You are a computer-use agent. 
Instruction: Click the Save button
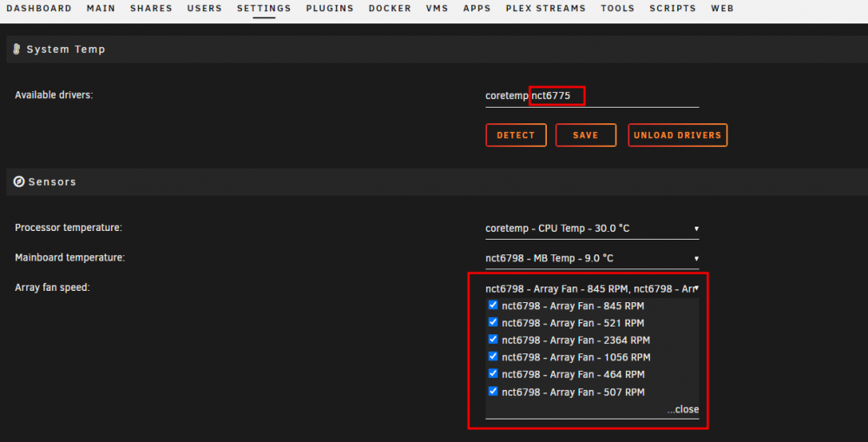tap(586, 135)
